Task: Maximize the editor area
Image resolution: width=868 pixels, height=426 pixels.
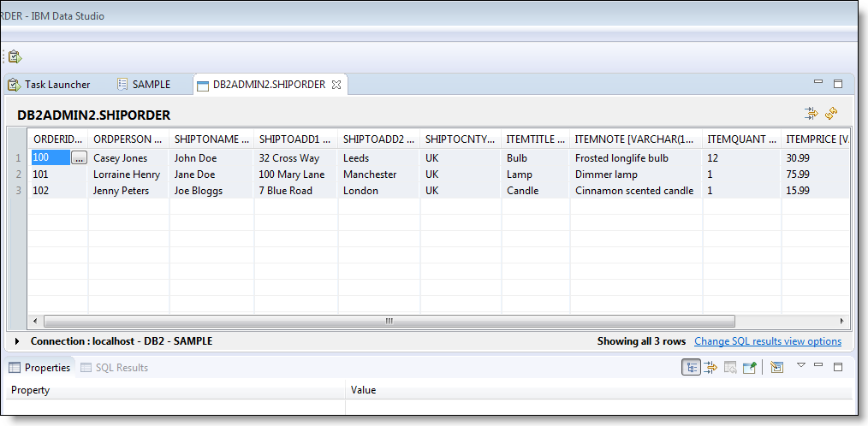Action: (x=837, y=84)
